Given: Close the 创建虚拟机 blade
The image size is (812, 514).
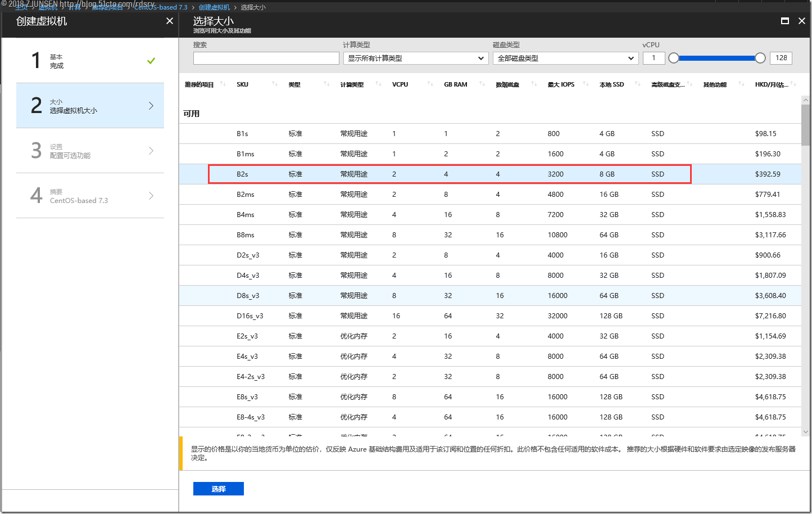Looking at the screenshot, I should [170, 21].
